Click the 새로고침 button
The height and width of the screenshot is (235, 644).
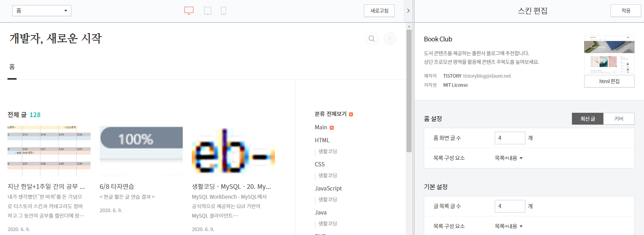coord(379,11)
